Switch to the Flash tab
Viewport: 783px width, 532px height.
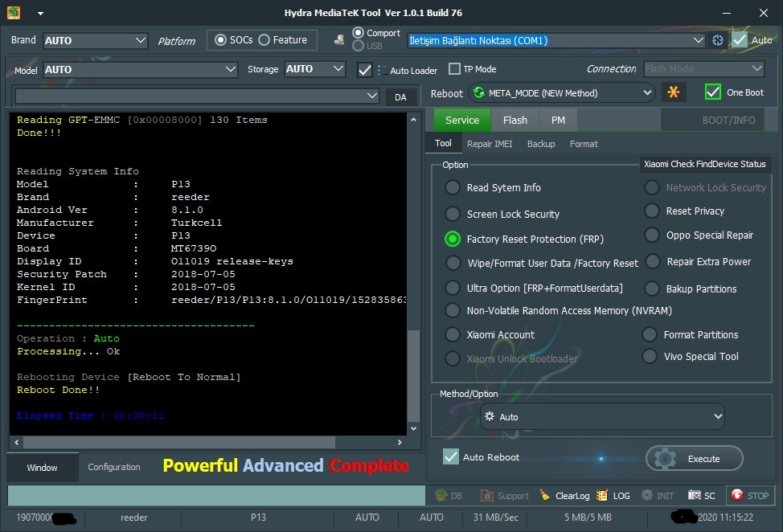(514, 121)
